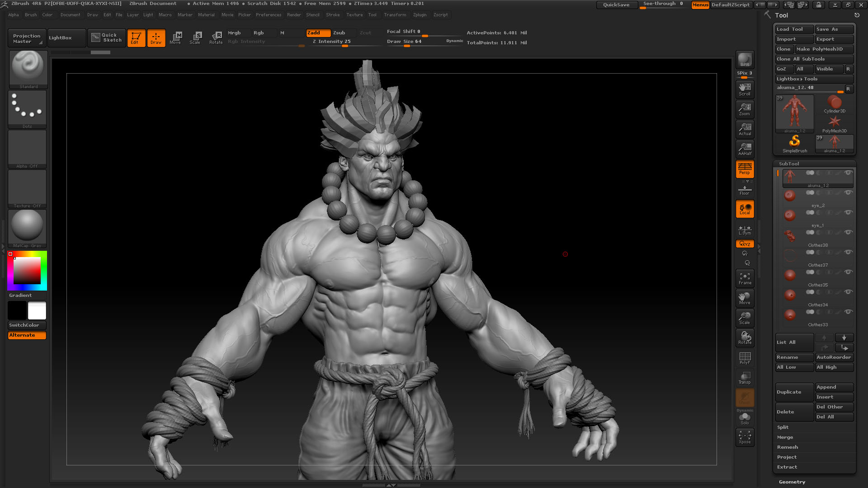Open the Alpha Off selector

pyautogui.click(x=27, y=149)
